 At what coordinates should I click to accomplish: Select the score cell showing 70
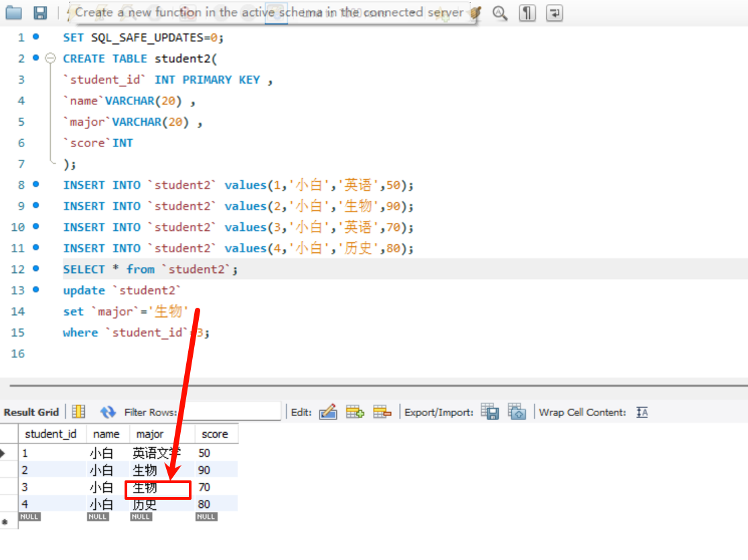click(216, 487)
